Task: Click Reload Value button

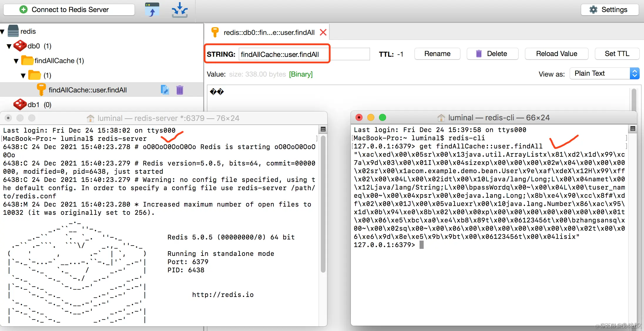Action: click(x=556, y=54)
